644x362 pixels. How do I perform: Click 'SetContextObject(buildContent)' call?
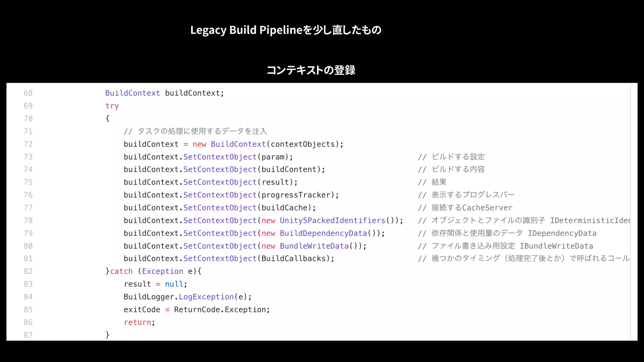[252, 169]
